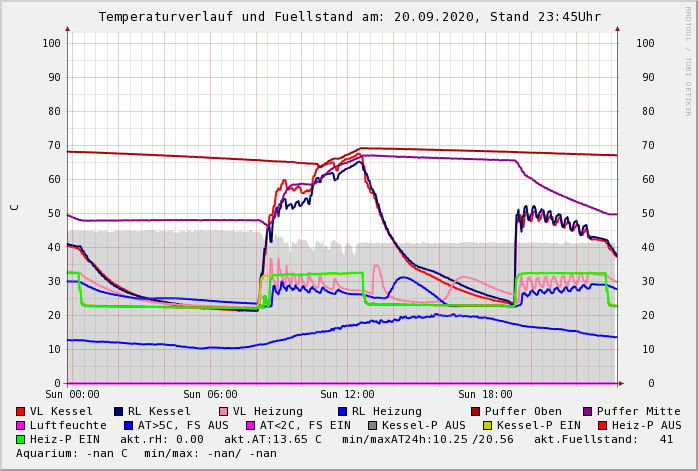Click the yellow Kessel-P EIN legend swatch
This screenshot has height=471, width=698.
[x=490, y=425]
